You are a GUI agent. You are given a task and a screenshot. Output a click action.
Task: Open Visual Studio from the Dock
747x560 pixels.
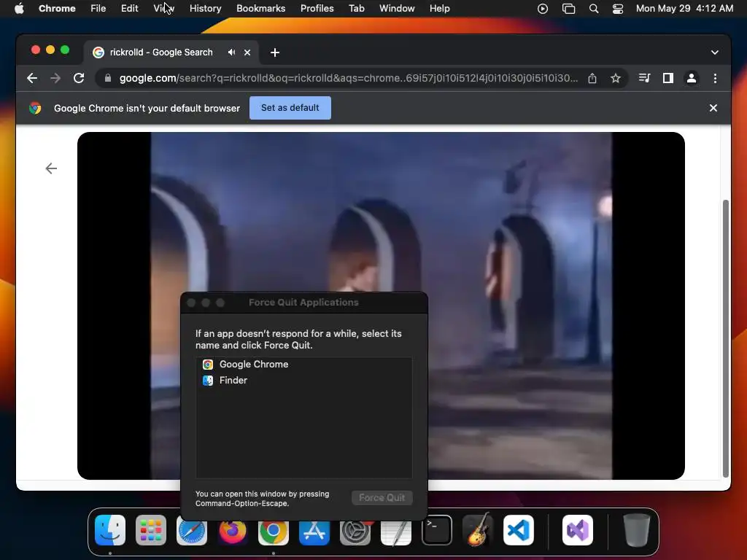(578, 530)
